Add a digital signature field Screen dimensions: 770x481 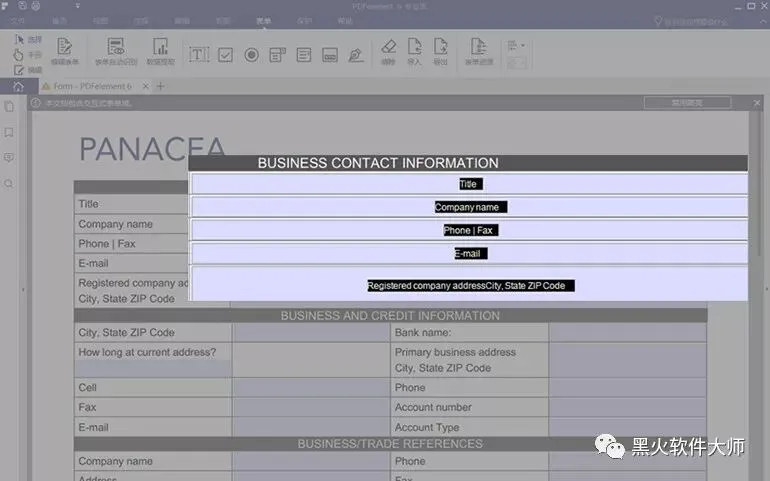click(356, 55)
